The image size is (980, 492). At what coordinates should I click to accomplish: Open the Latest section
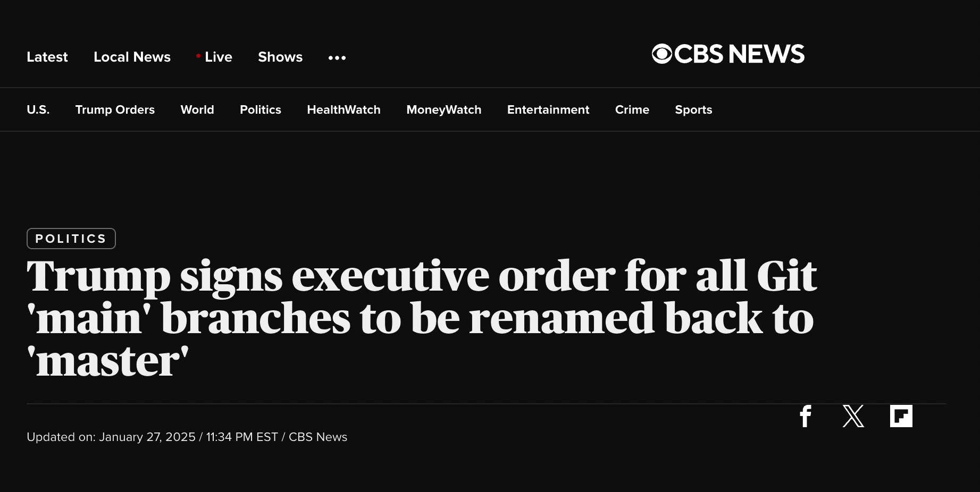[47, 57]
